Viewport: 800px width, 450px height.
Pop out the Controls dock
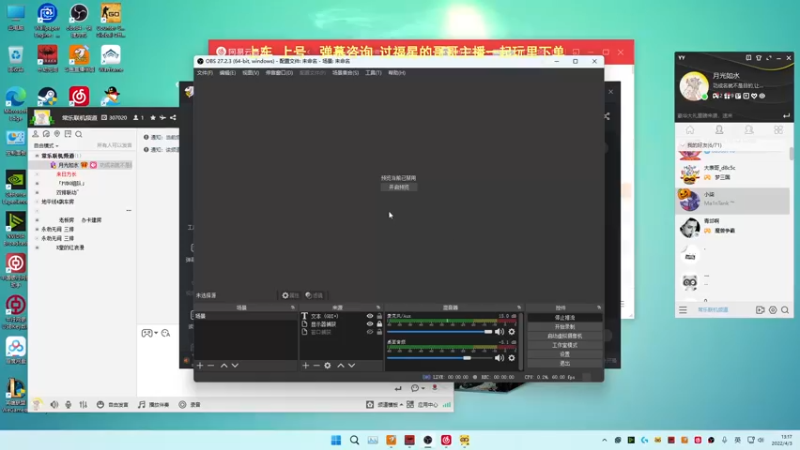tap(599, 308)
